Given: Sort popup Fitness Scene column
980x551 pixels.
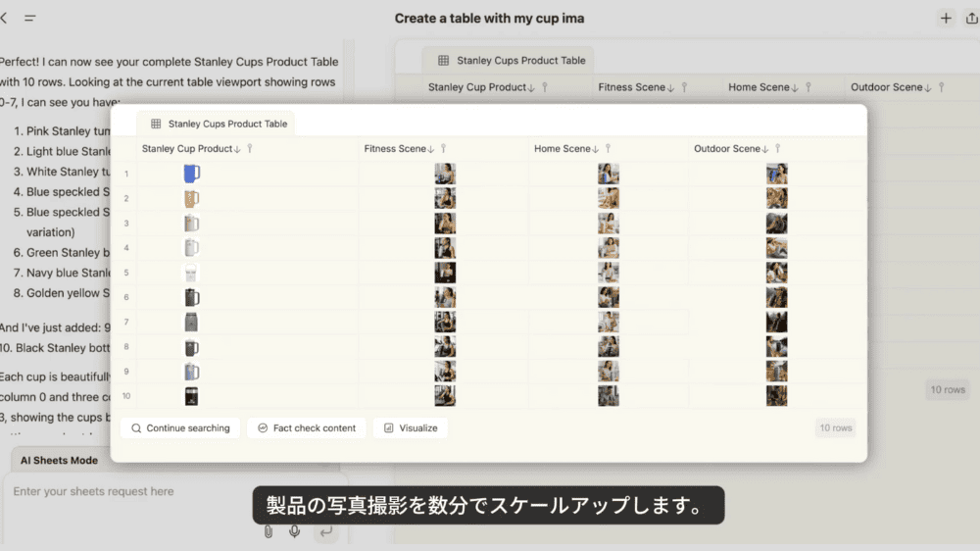Looking at the screenshot, I should point(431,149).
